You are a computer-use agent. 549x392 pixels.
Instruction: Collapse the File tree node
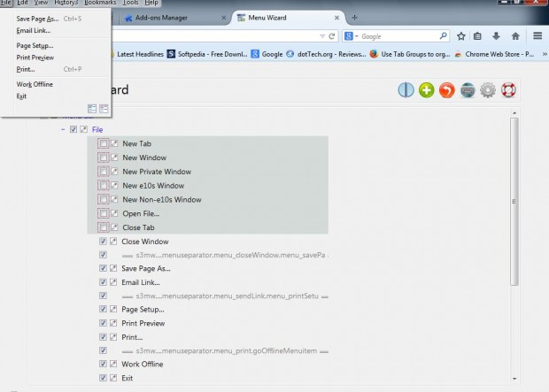coord(63,129)
